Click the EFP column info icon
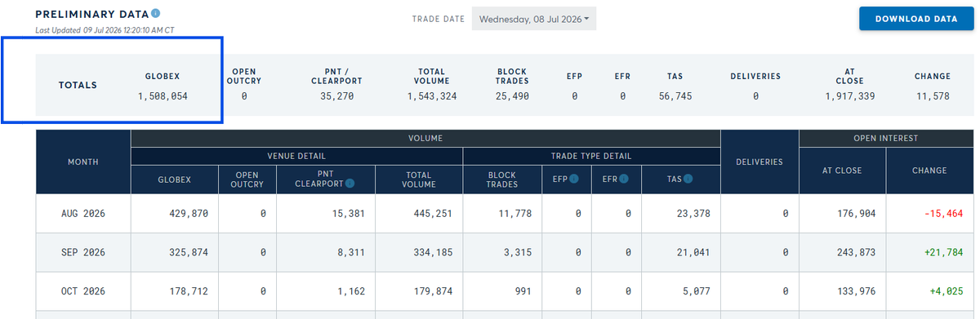Screen dimensions: 980x319 point(575,178)
